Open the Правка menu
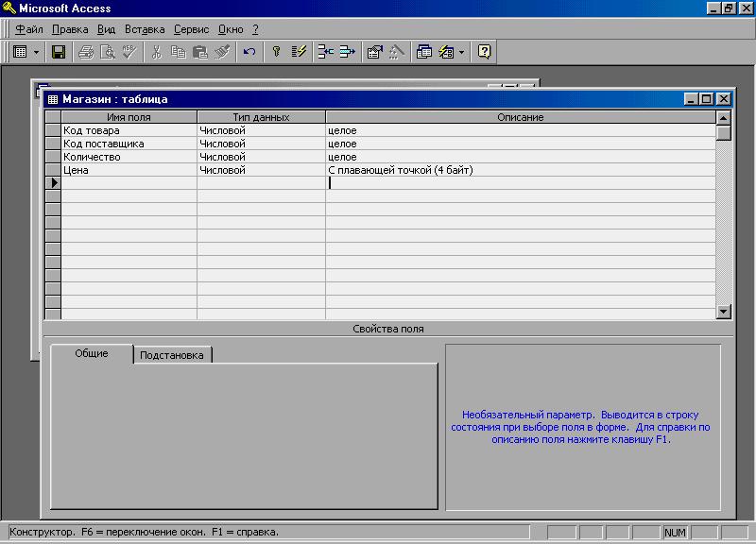 [70, 29]
